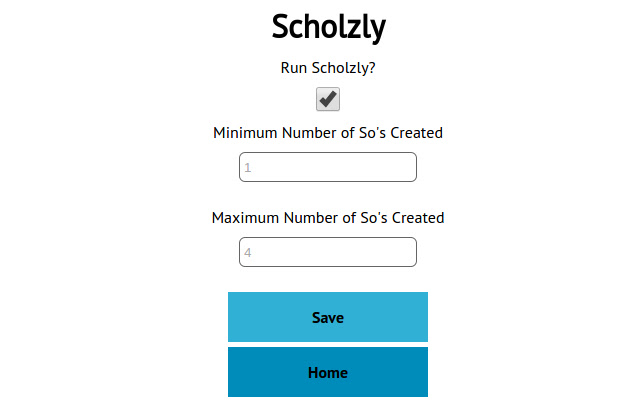640x400 pixels.
Task: Click the 'Maximum Number of So's Created' label
Action: tap(328, 218)
